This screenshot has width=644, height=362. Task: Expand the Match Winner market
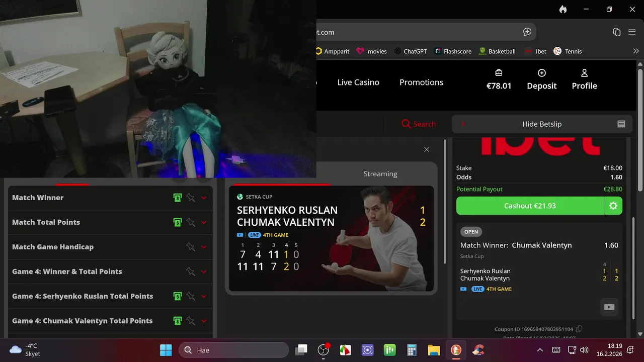point(204,198)
